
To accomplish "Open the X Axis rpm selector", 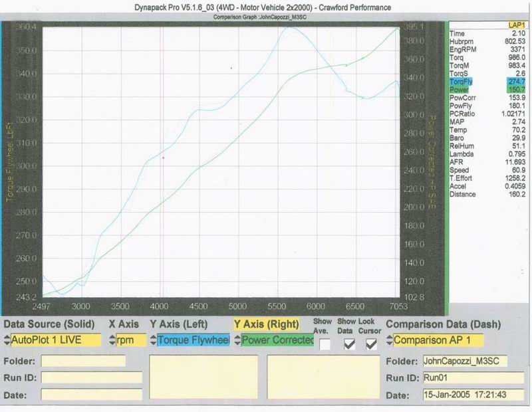I will (131, 340).
